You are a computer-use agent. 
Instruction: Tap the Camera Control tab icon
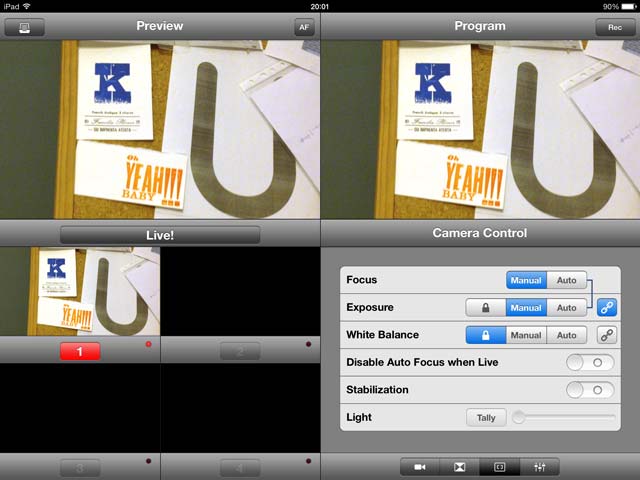coord(499,467)
